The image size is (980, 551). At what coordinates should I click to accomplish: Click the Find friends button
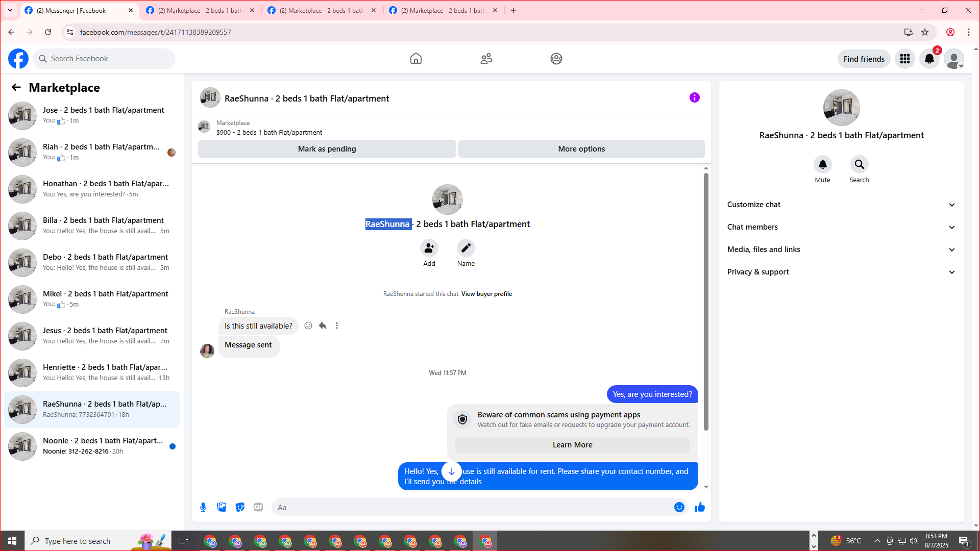(864, 59)
